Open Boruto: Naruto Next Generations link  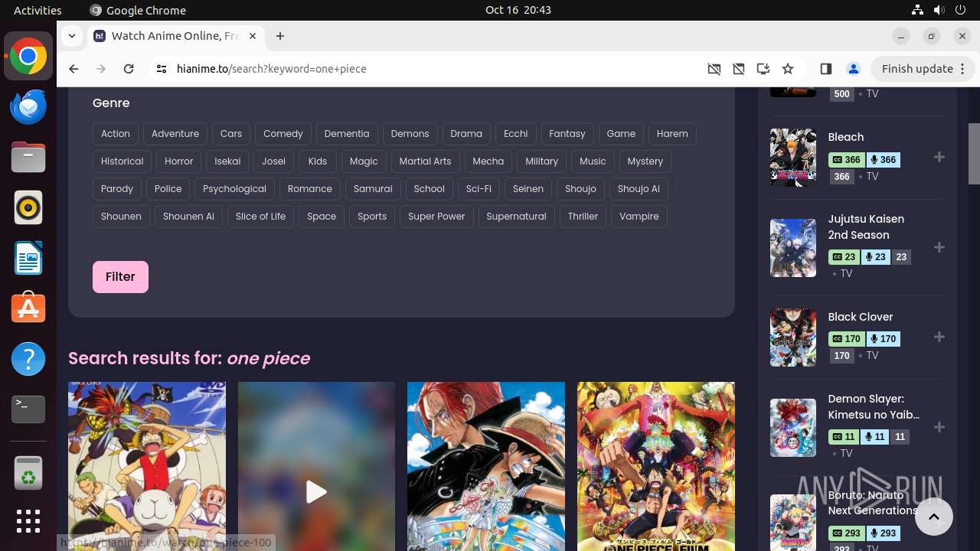pos(873,503)
